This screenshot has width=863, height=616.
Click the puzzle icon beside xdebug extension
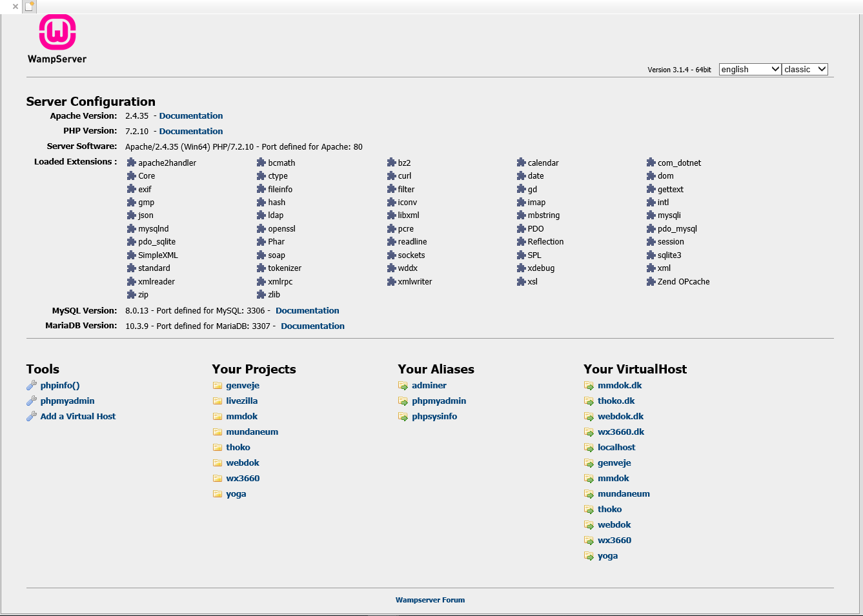(522, 268)
